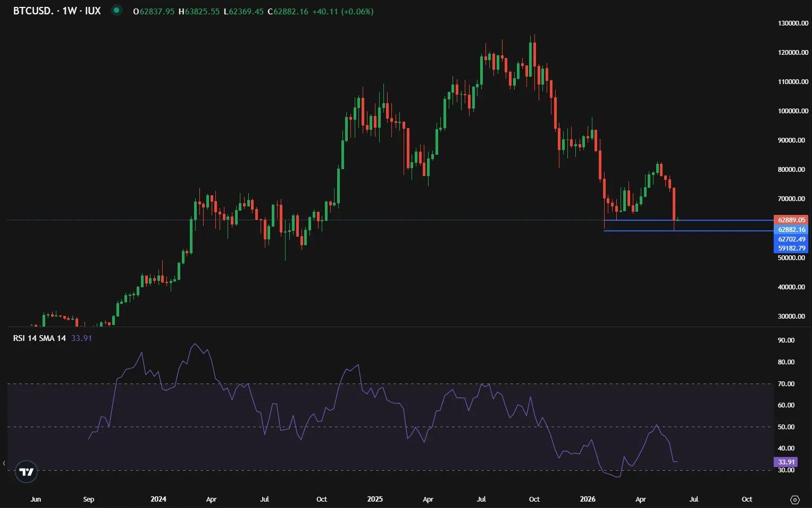The width and height of the screenshot is (812, 508).
Task: Click 70.00 on the RSI scale
Action: pos(786,384)
